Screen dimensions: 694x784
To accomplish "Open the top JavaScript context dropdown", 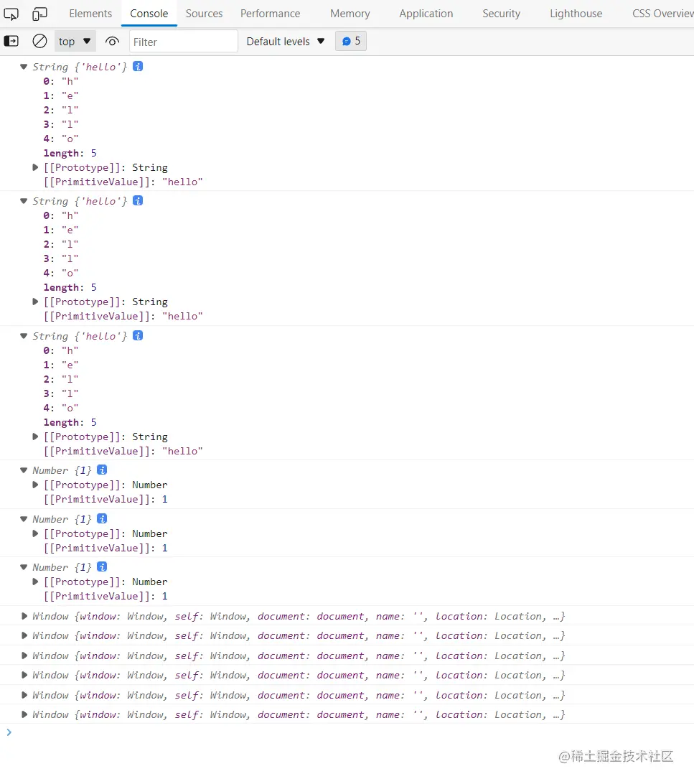I will (x=75, y=42).
